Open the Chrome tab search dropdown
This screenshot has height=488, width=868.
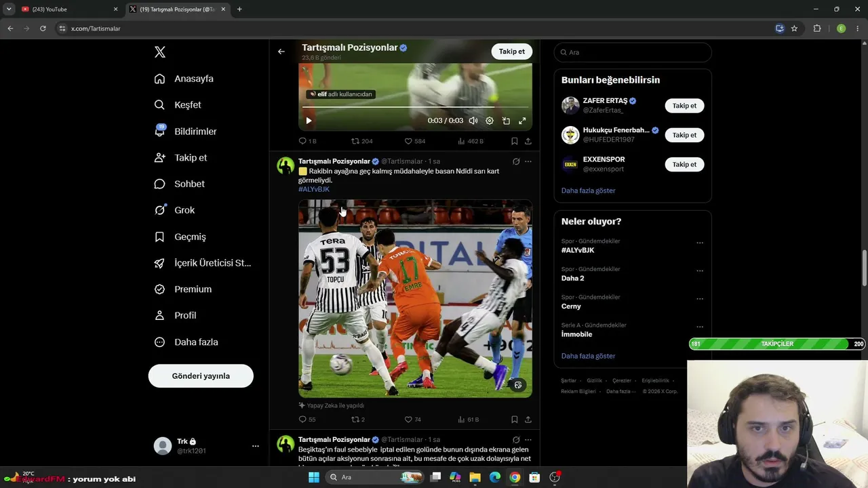[x=9, y=9]
